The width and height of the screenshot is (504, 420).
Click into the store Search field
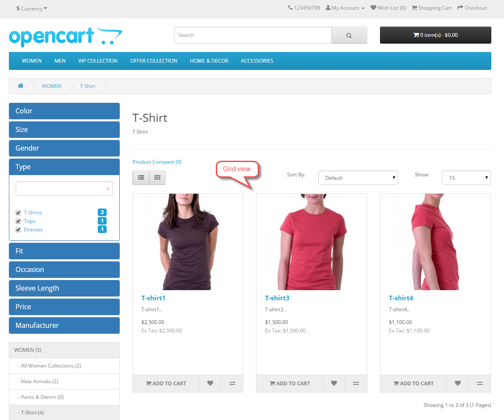click(x=253, y=35)
